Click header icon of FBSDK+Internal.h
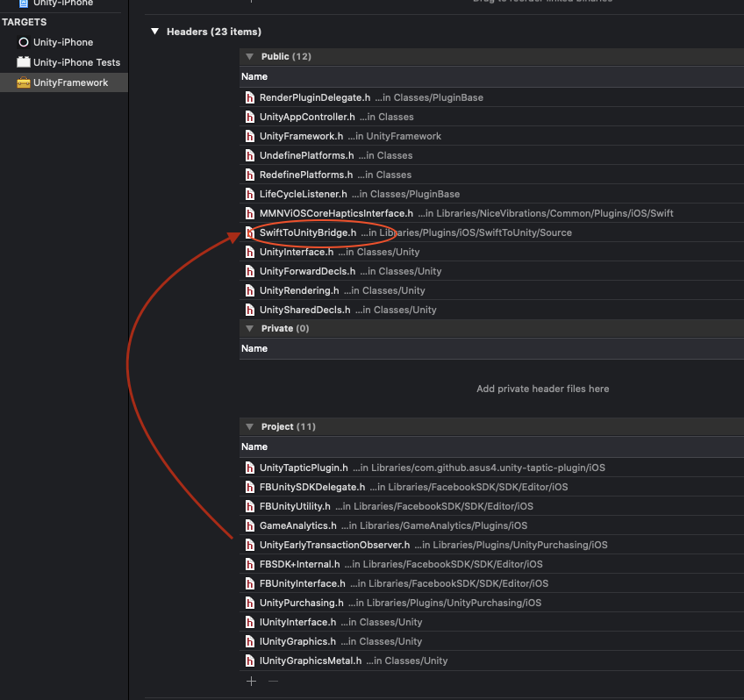 (249, 564)
